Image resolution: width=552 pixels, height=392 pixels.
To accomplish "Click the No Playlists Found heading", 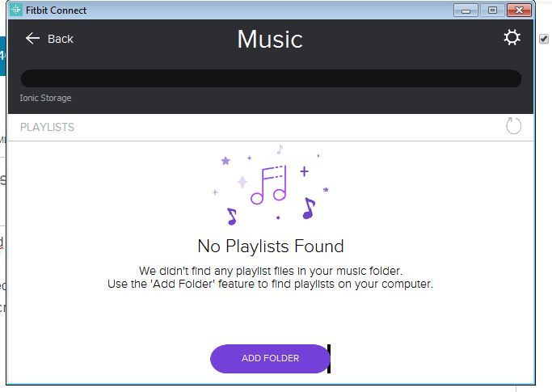I will (270, 246).
